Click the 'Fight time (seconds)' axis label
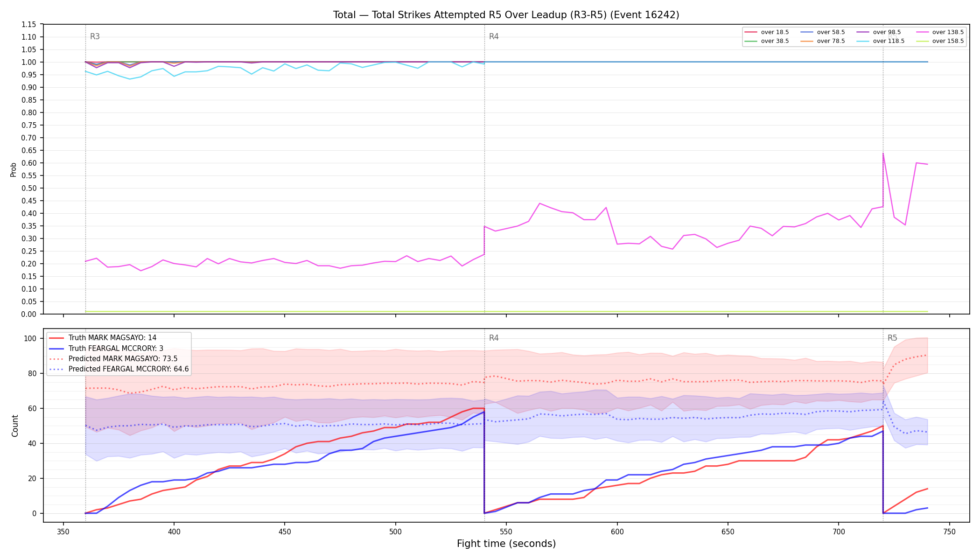980x560 pixels. (x=506, y=544)
